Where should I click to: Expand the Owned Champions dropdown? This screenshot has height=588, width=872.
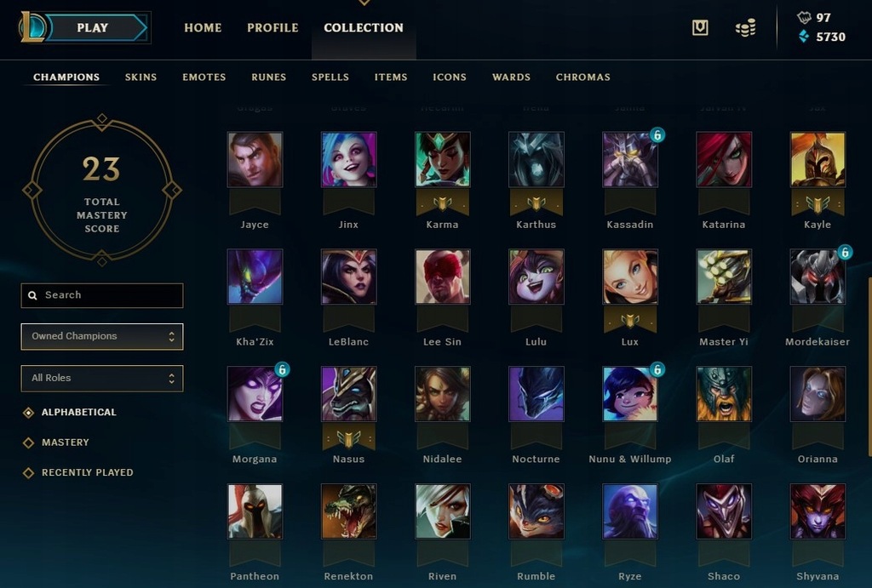(x=102, y=336)
